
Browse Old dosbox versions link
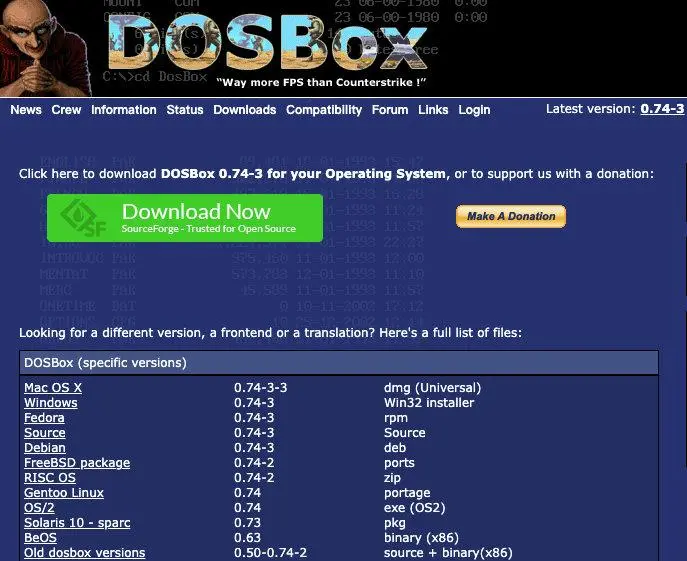tap(85, 553)
